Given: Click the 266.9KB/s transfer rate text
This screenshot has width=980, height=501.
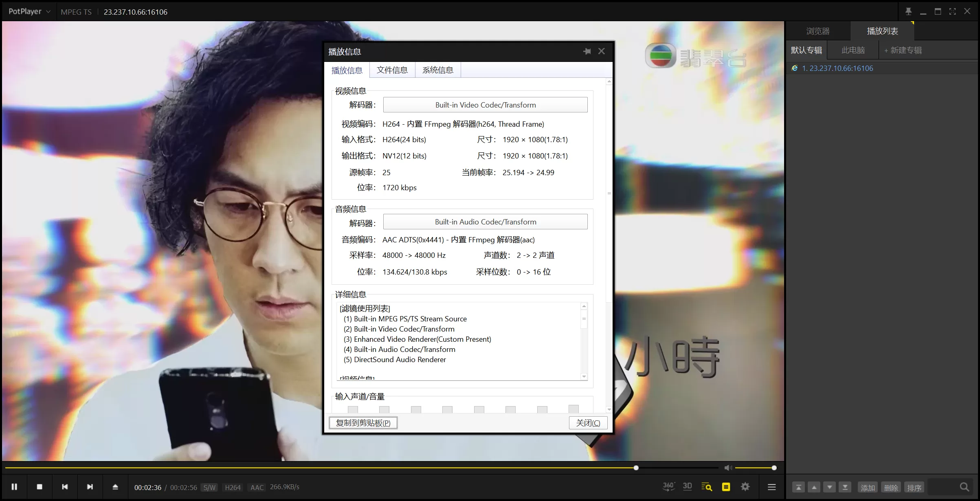Looking at the screenshot, I should click(285, 487).
